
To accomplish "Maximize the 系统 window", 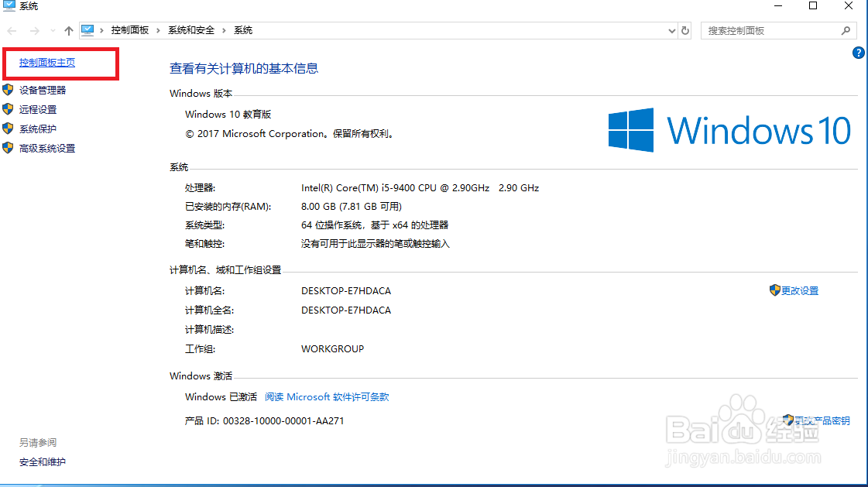I will (813, 6).
